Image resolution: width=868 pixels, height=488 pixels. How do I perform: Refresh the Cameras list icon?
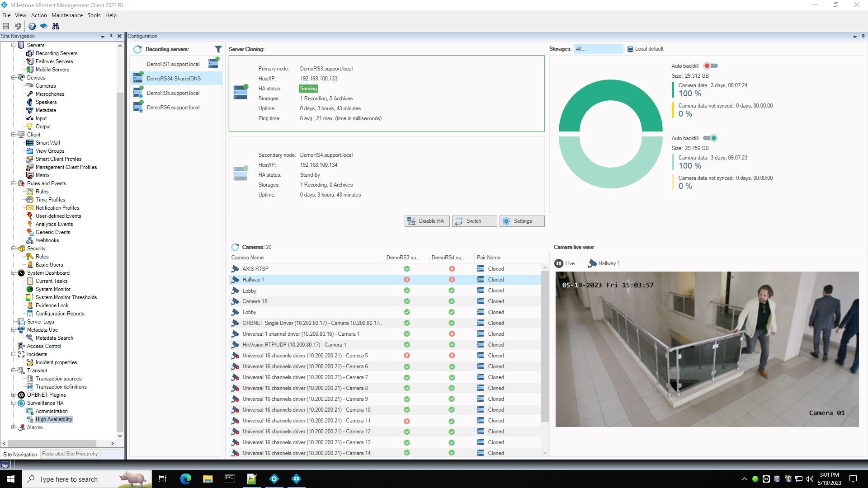pyautogui.click(x=235, y=247)
